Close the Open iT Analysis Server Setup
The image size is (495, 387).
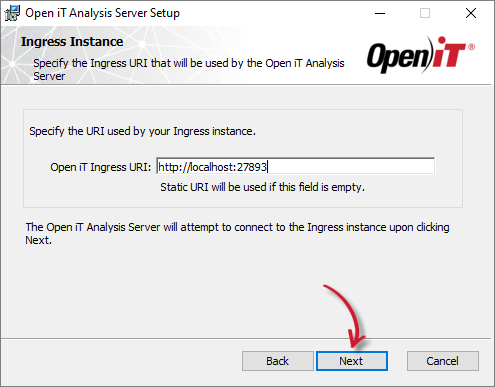click(471, 13)
